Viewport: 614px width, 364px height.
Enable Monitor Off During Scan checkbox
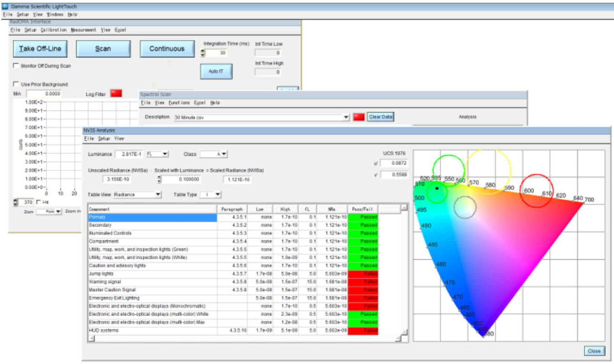click(16, 66)
